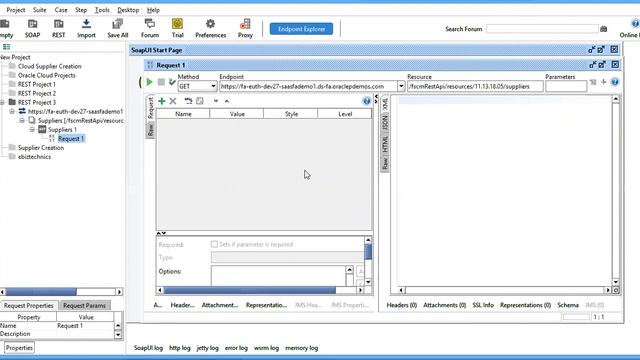
Task: Collapse the Suppliers 1 method node
Action: pos(32,129)
